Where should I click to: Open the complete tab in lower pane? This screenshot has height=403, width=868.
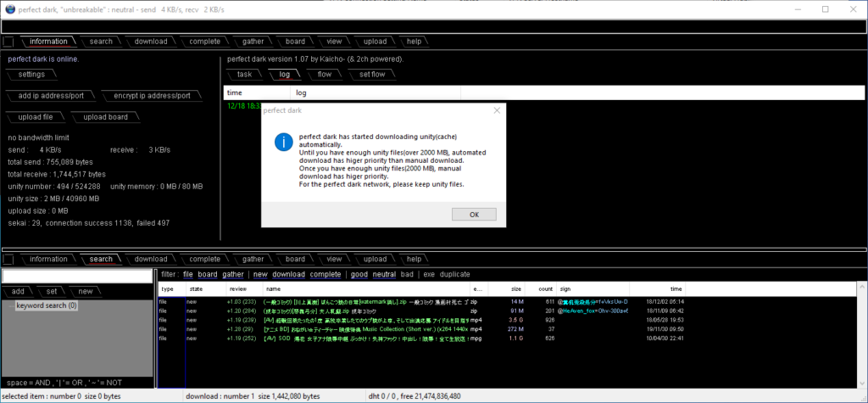click(x=204, y=260)
